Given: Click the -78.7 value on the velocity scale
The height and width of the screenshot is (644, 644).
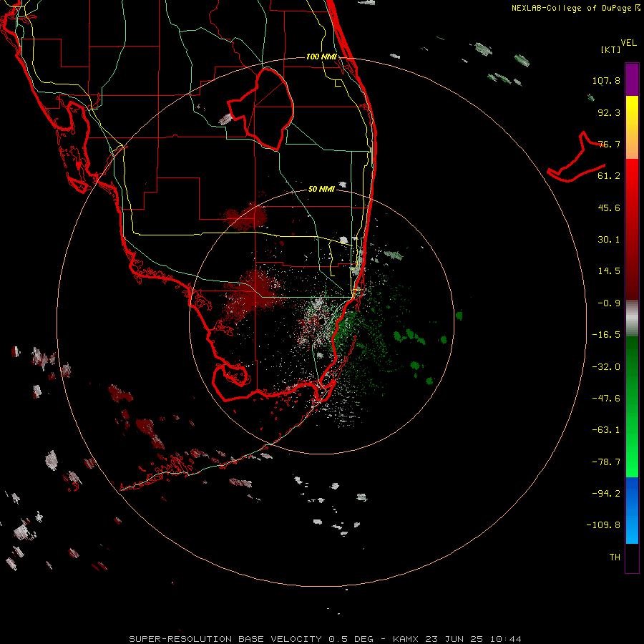Looking at the screenshot, I should coord(606,462).
